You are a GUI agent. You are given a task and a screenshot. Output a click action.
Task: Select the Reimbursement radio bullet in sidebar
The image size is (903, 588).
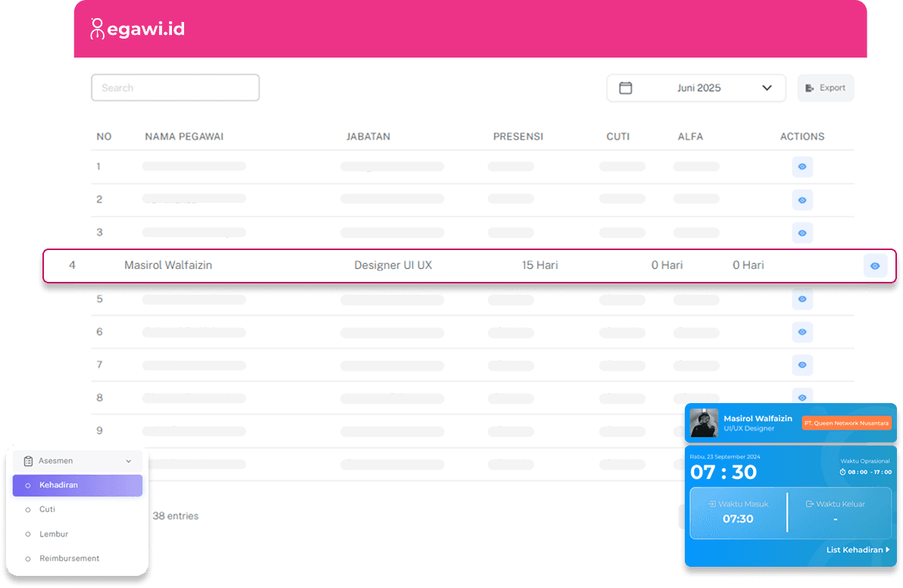tap(28, 558)
